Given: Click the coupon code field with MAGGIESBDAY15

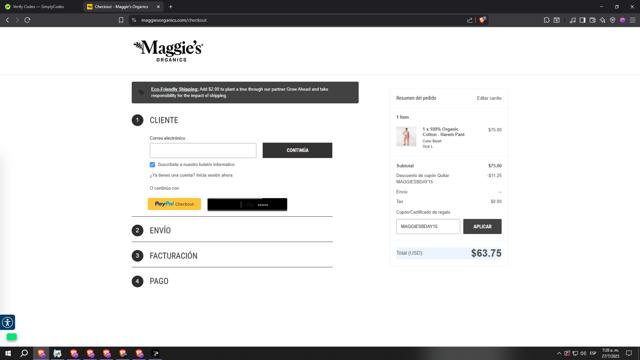Looking at the screenshot, I should point(428,227).
